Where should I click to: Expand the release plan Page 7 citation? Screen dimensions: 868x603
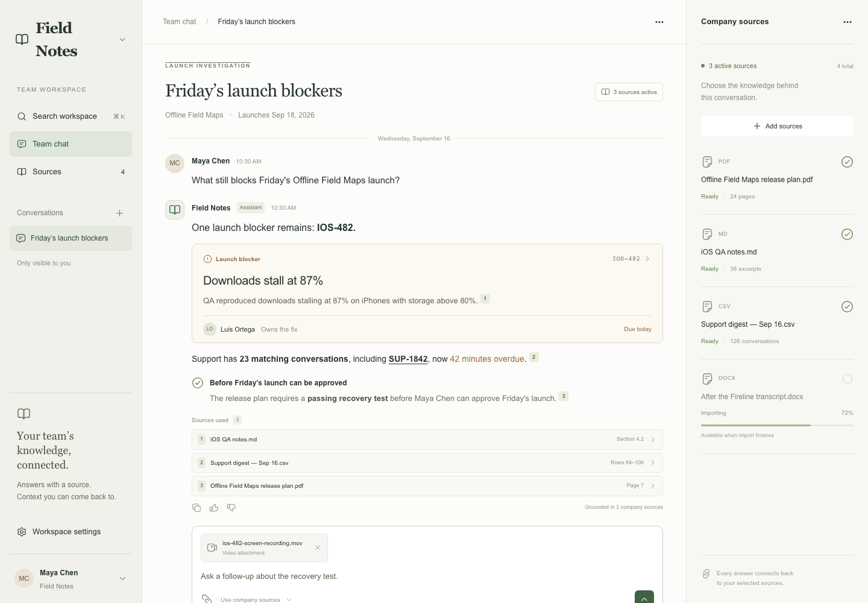point(427,486)
